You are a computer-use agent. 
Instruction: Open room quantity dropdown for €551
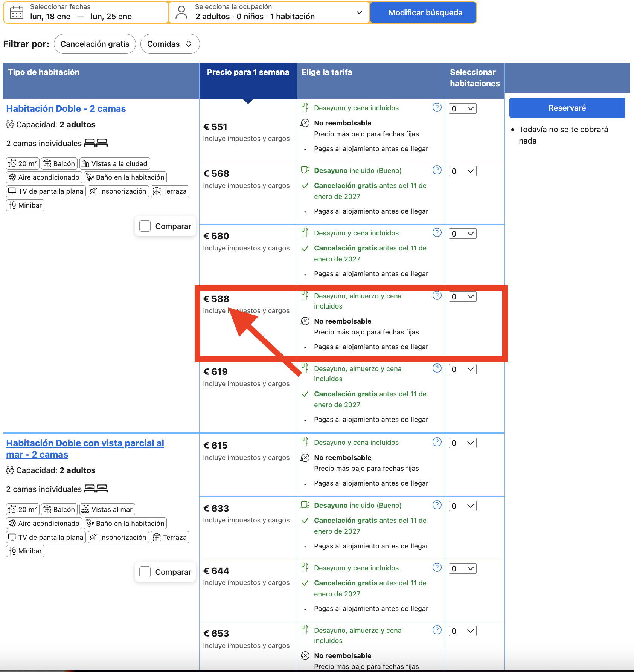click(462, 108)
